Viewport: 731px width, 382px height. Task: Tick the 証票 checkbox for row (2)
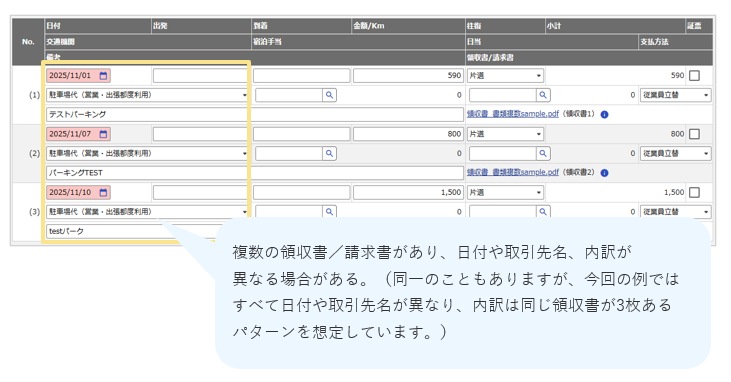tap(694, 134)
